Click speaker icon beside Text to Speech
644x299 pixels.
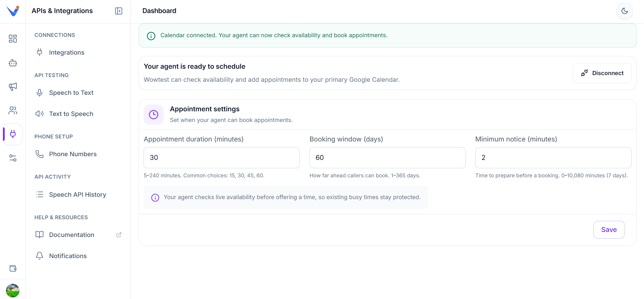tap(40, 114)
